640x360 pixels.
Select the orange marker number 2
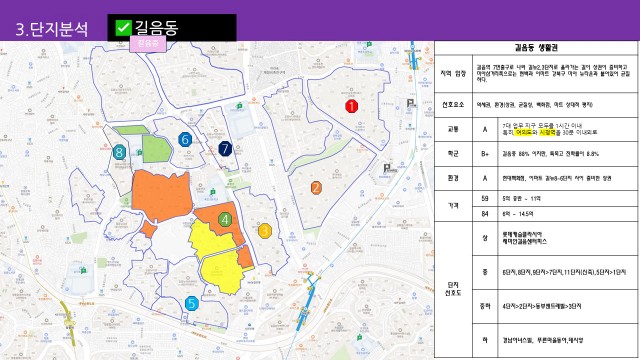tap(316, 188)
